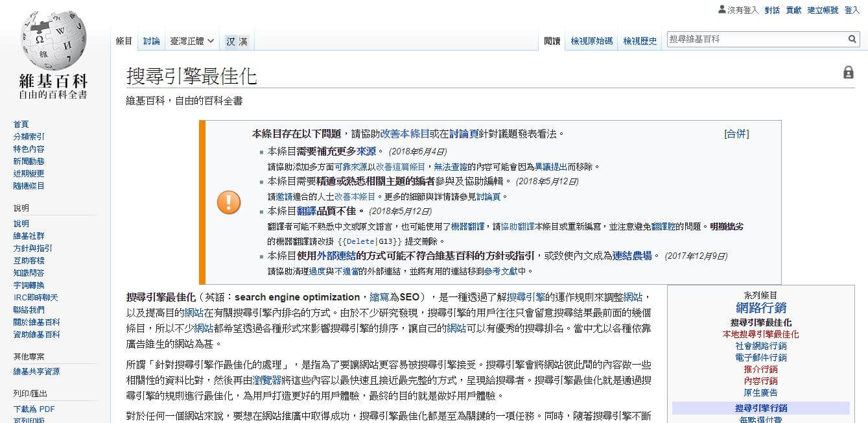868x423 pixels.
Task: Click the magnifier search icon
Action: 852,40
